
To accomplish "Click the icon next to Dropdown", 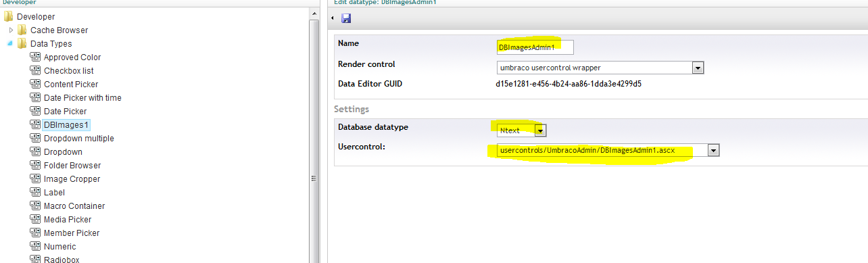I will (x=36, y=151).
